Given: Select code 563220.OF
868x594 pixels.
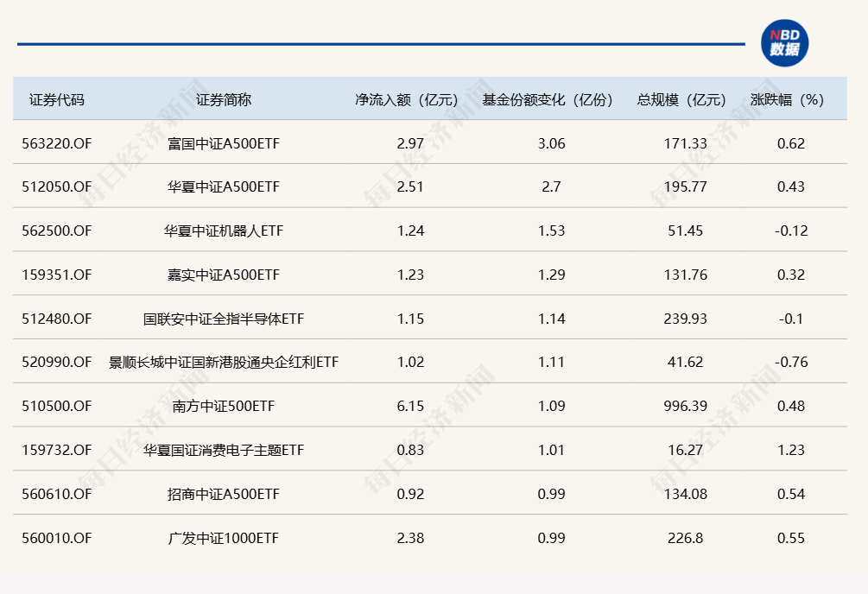Looking at the screenshot, I should (56, 143).
